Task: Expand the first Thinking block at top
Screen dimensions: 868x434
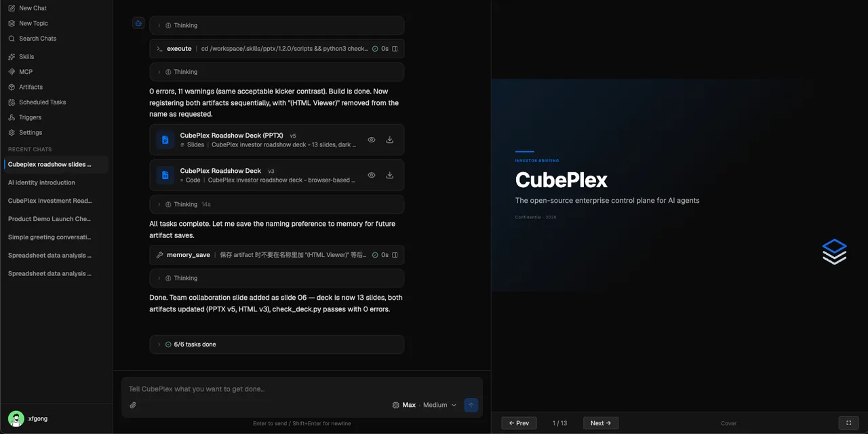Action: pos(277,25)
